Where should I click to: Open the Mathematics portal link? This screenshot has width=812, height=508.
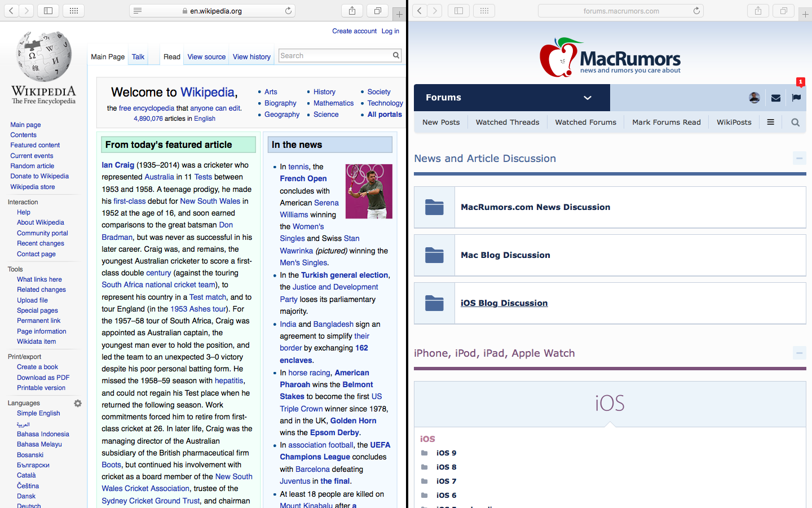334,103
